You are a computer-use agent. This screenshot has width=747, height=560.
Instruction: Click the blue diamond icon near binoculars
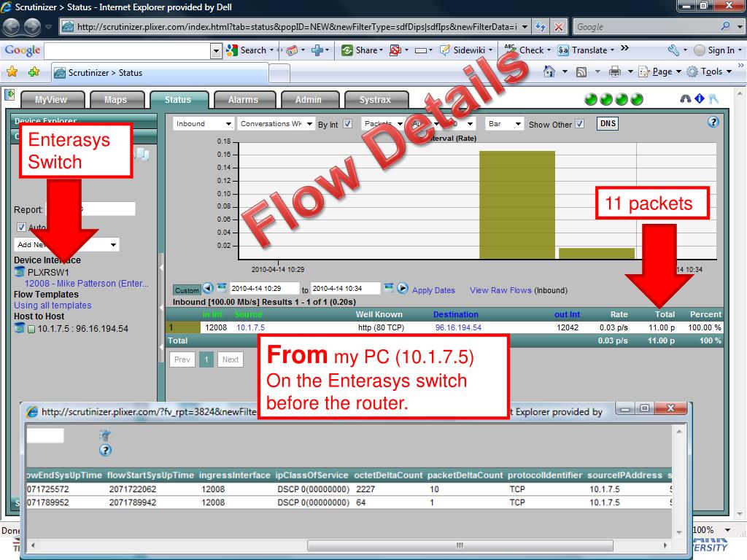tap(700, 98)
